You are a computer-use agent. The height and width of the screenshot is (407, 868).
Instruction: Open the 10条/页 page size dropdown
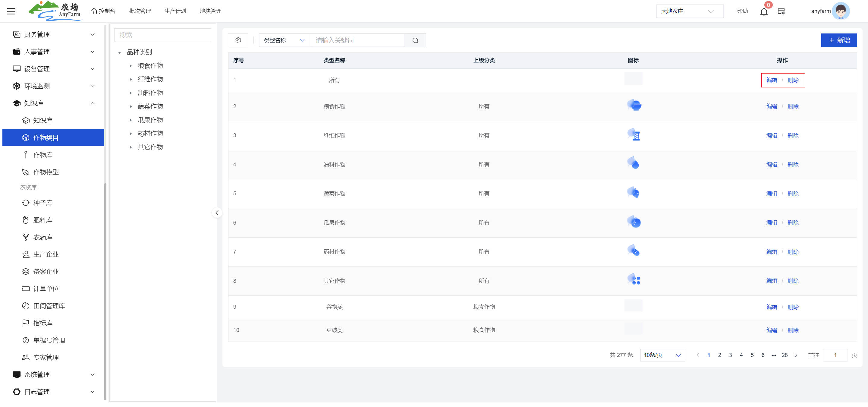pos(662,355)
